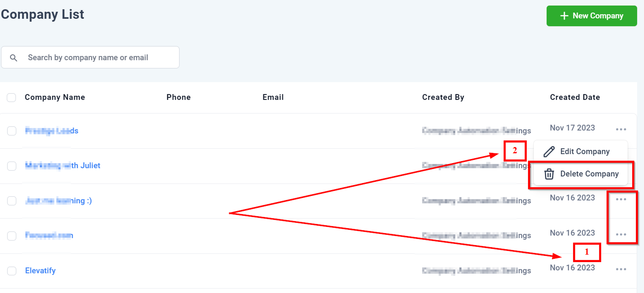Click the green New Company button
Image resolution: width=644 pixels, height=293 pixels.
pyautogui.click(x=592, y=16)
